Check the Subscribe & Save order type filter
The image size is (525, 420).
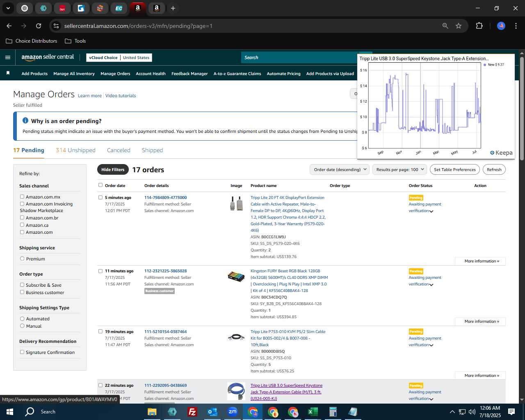pyautogui.click(x=22, y=285)
